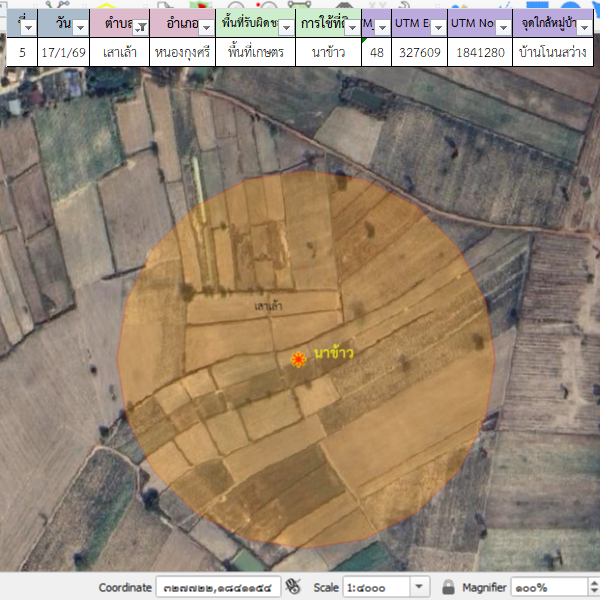Open the Scale dropdown arrow
Viewport: 600px width, 600px height.
pos(419,587)
